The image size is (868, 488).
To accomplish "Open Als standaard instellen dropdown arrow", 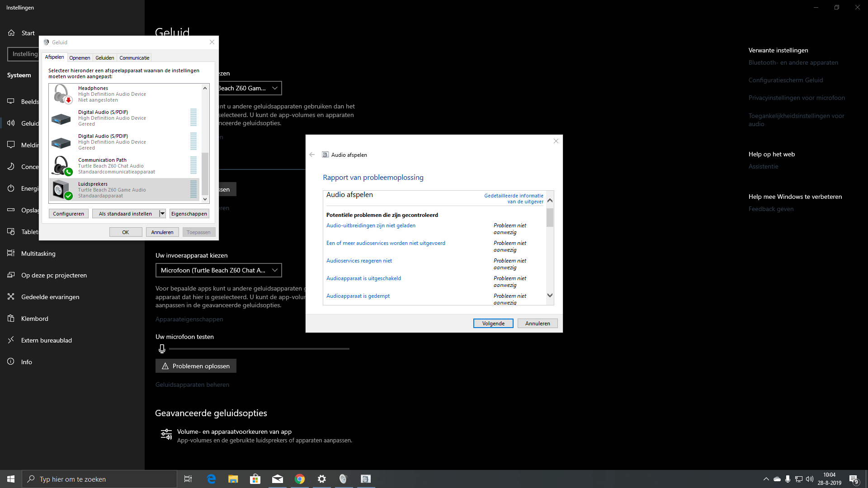I will coord(162,214).
